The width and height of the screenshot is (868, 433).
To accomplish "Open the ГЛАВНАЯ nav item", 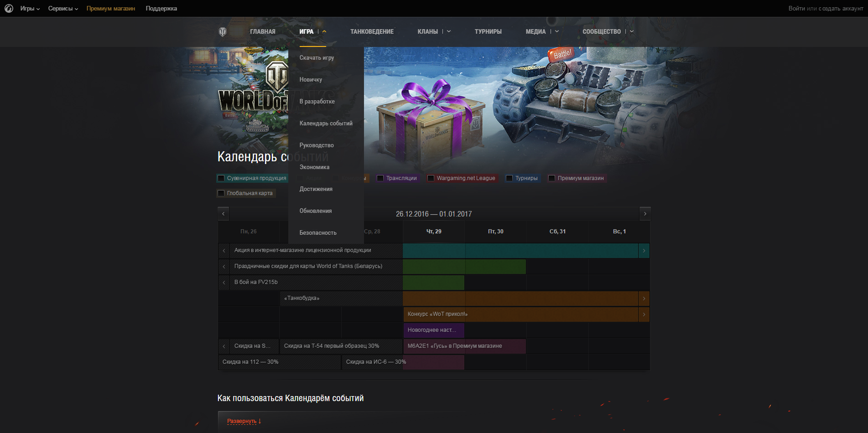I will point(263,31).
